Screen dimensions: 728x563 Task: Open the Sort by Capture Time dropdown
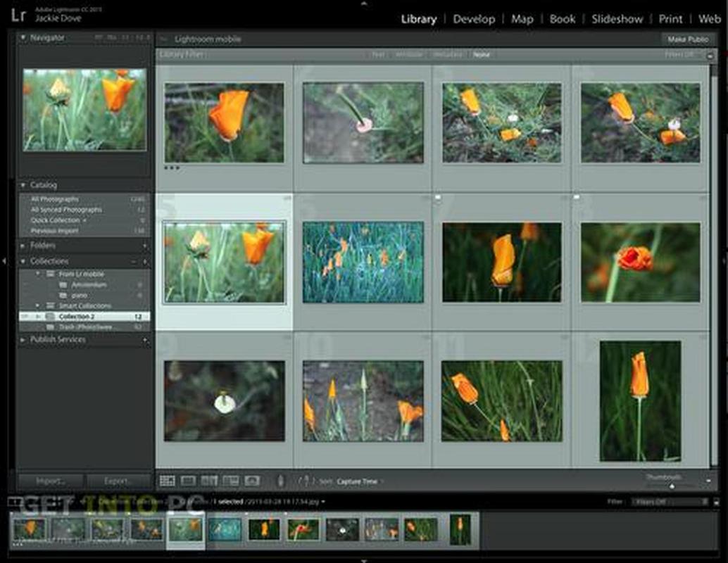point(358,481)
